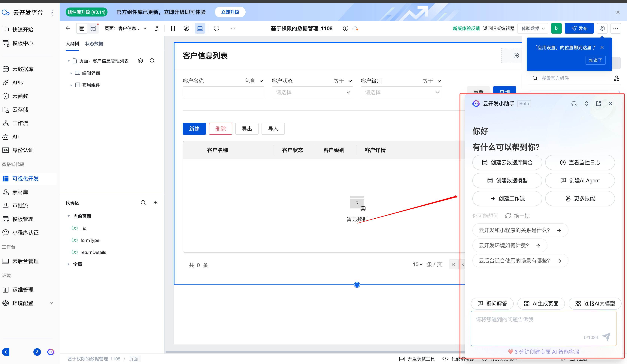
Task: Click the back arrow in editor toolbar
Action: coord(68,28)
